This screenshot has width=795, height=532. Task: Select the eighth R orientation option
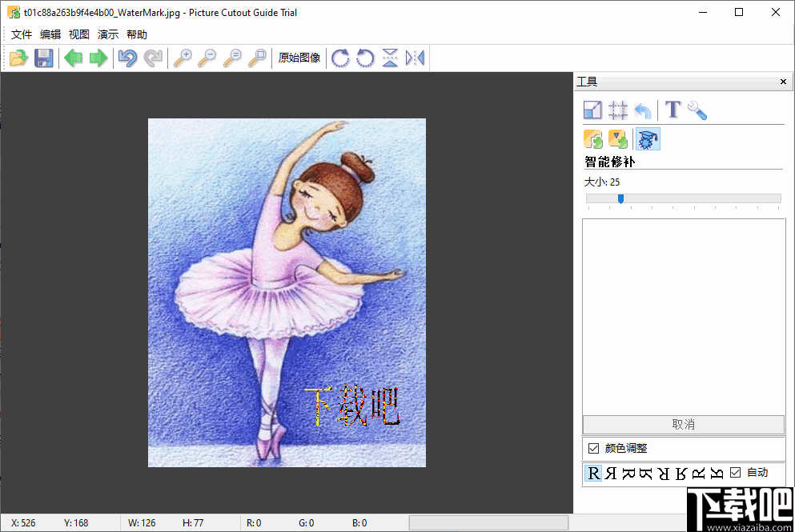click(x=717, y=474)
